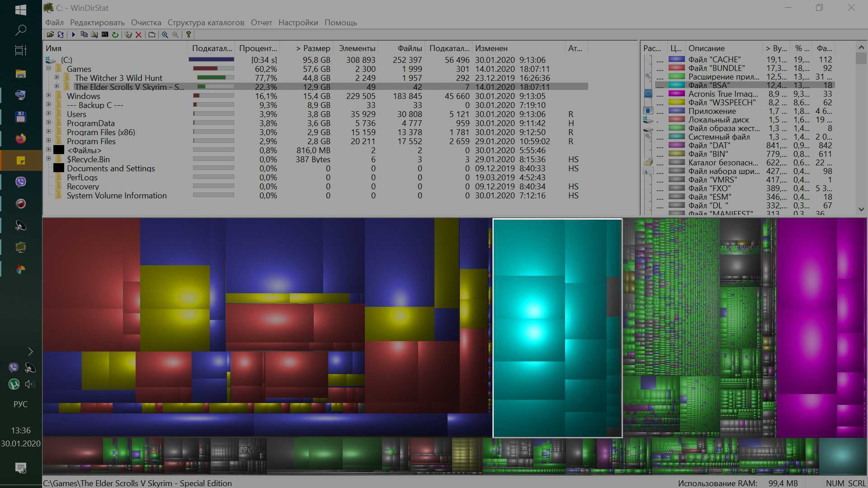Sort by the Описание column header
Image resolution: width=868 pixels, height=488 pixels.
[x=706, y=48]
